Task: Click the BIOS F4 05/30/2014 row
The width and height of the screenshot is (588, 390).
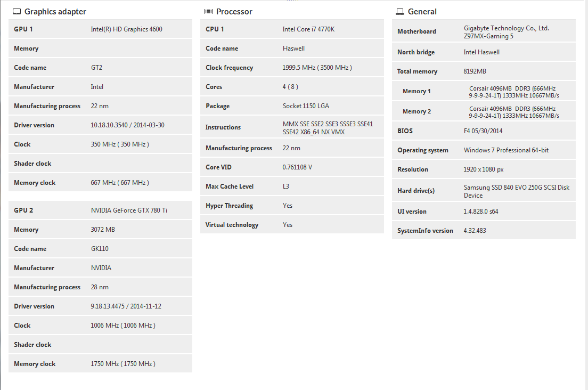Action: pyautogui.click(x=484, y=131)
